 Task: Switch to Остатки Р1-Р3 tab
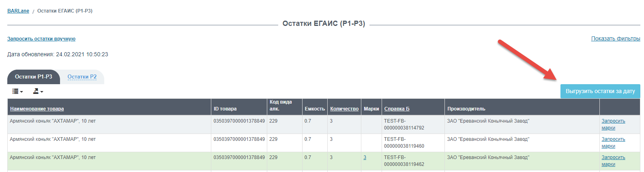(34, 77)
